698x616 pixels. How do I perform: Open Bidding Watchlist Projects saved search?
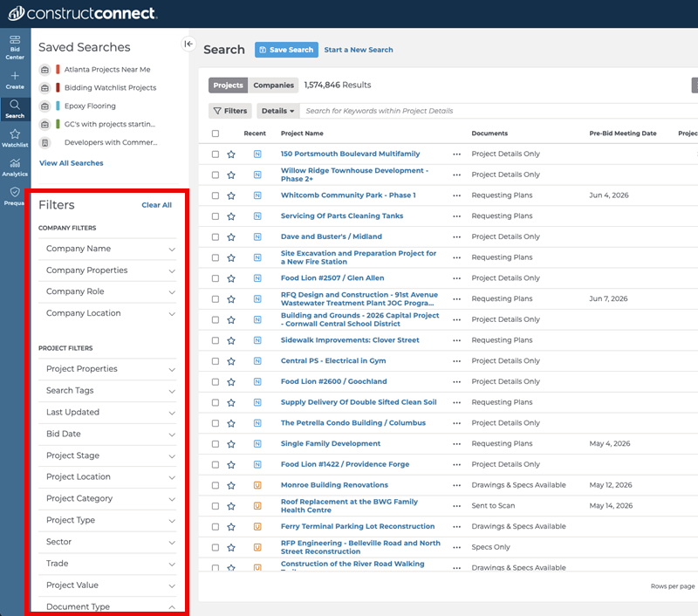point(111,87)
